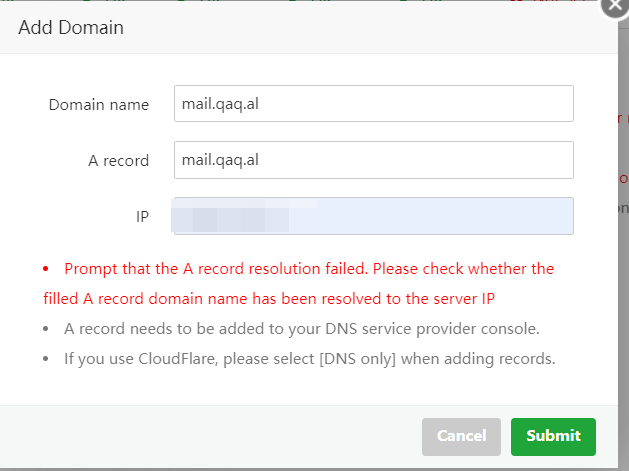Select the red A record resolution failed message
Viewport: 629px width, 471px height.
[298, 284]
